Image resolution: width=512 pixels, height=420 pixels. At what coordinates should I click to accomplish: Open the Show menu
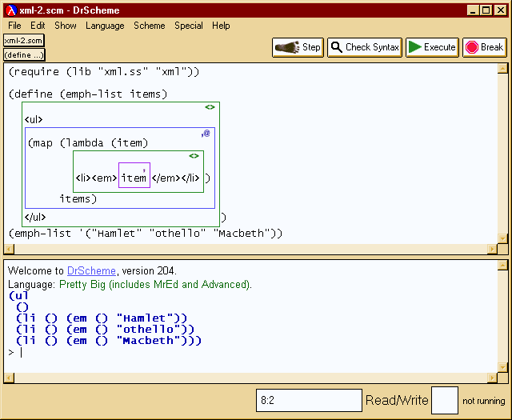pos(66,26)
